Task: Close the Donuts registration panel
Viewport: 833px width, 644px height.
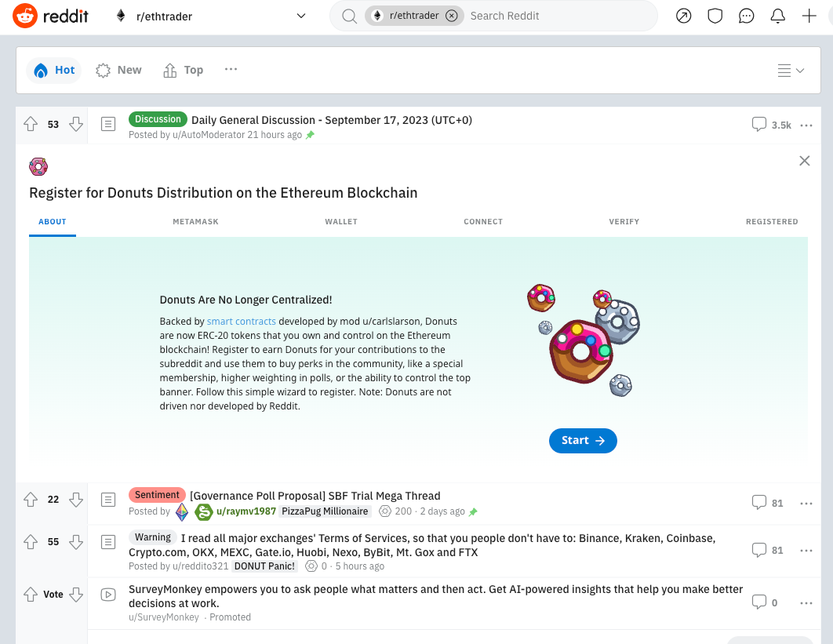Action: (804, 161)
